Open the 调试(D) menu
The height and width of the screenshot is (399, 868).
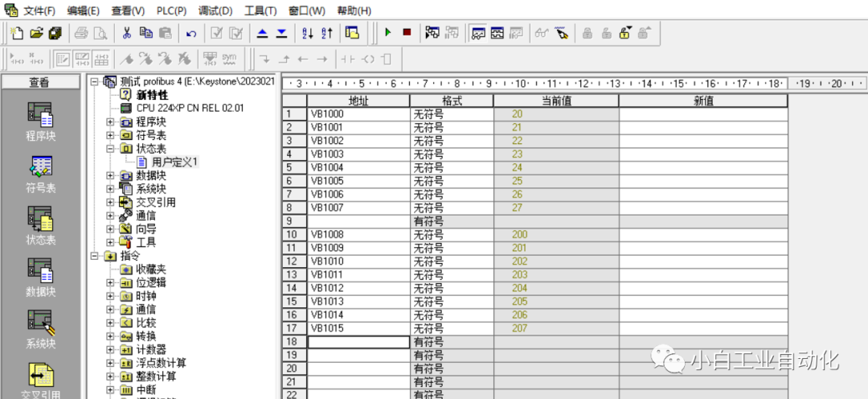coord(215,10)
